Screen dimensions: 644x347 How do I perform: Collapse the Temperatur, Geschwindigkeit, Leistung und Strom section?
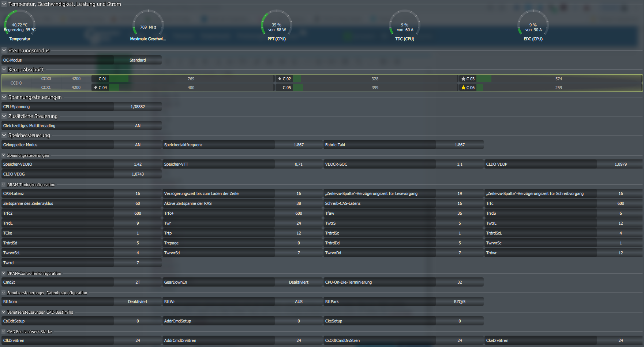(x=4, y=4)
